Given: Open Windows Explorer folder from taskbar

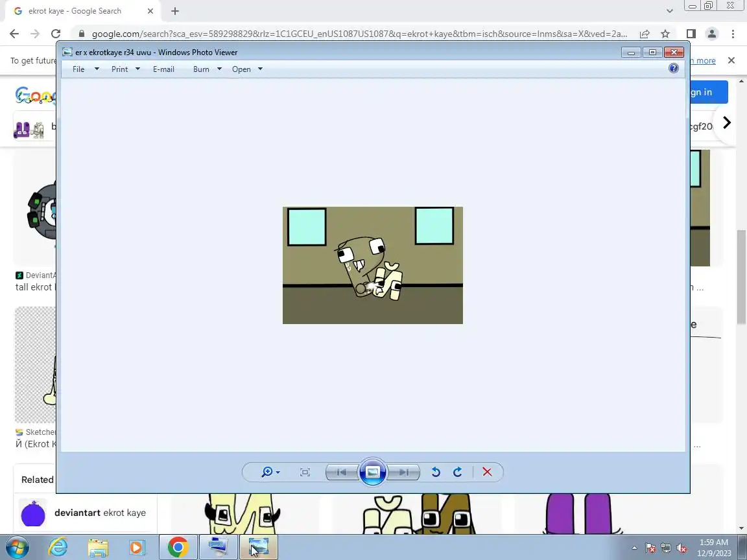Looking at the screenshot, I should [x=98, y=547].
